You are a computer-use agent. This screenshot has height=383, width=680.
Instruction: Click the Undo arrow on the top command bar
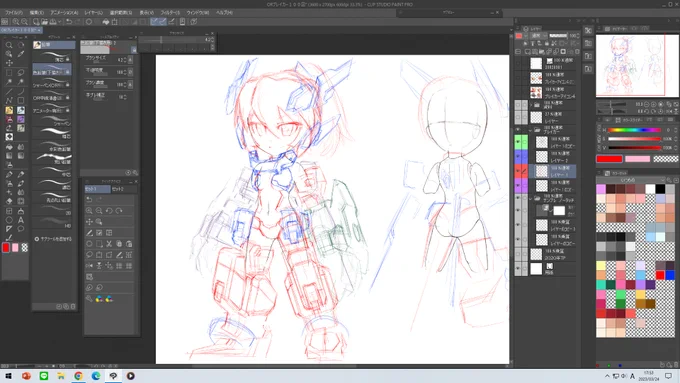click(x=69, y=22)
